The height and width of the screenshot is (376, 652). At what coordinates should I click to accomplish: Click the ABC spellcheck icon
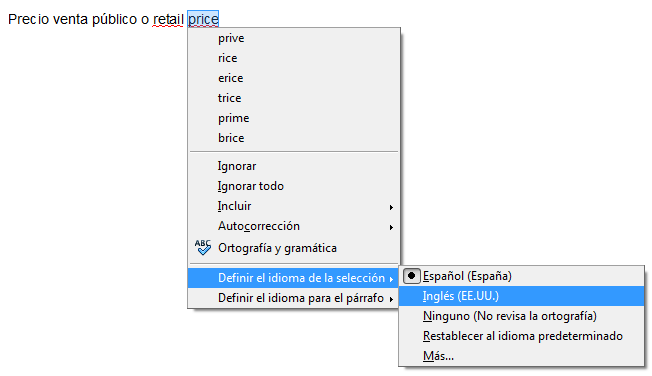203,247
